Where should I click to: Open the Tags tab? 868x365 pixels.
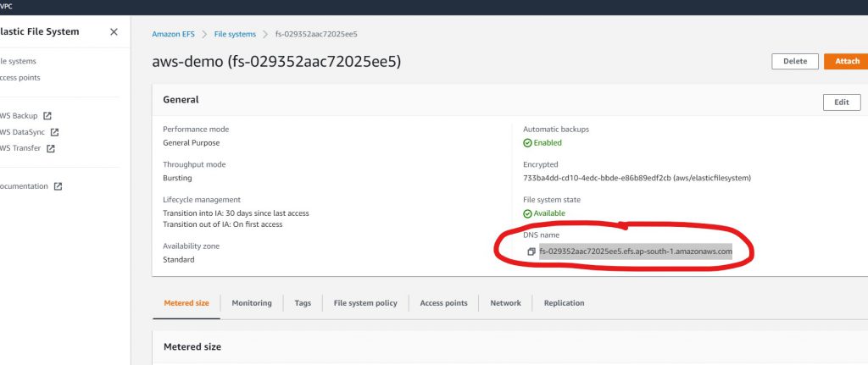[x=303, y=303]
